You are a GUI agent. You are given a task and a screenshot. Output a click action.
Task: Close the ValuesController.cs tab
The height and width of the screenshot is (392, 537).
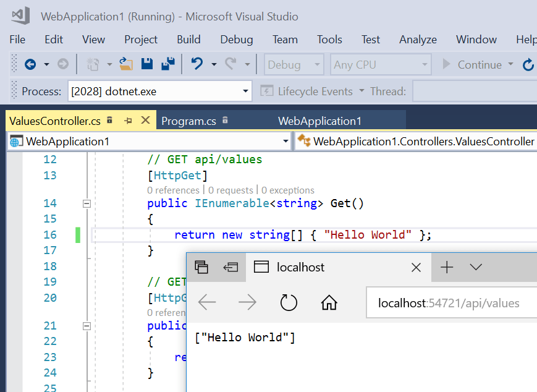pos(146,121)
